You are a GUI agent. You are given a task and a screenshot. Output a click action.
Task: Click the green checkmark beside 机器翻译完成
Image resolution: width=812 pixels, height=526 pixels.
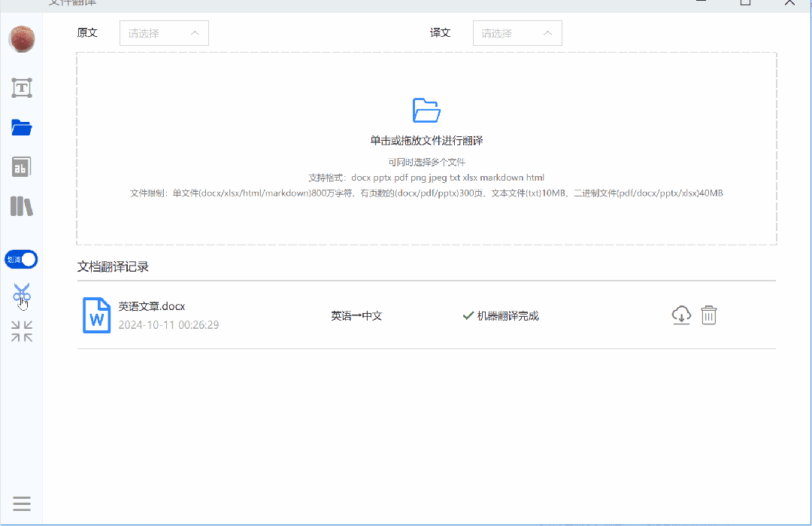tap(467, 315)
